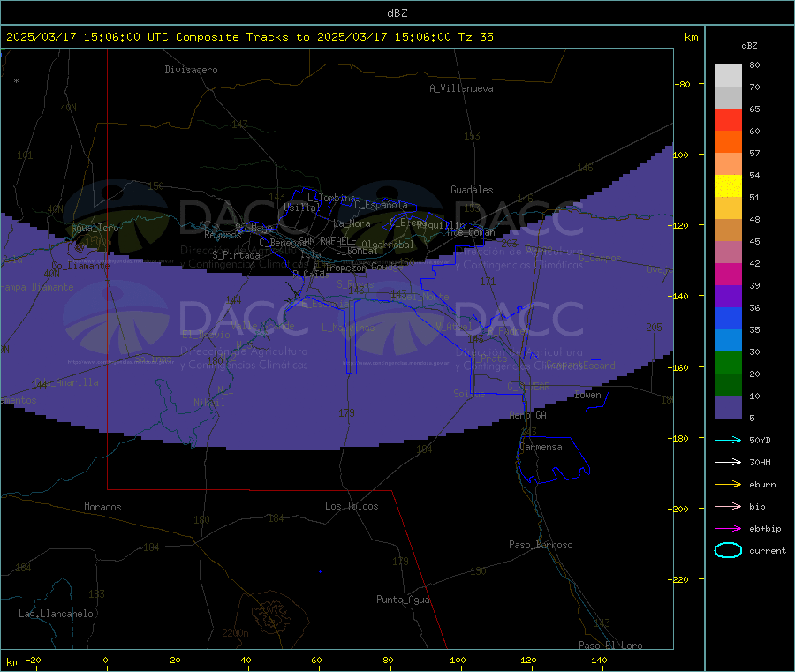795x672 pixels.
Task: Click the '60' horizontal axis tick label
Action: click(x=316, y=660)
